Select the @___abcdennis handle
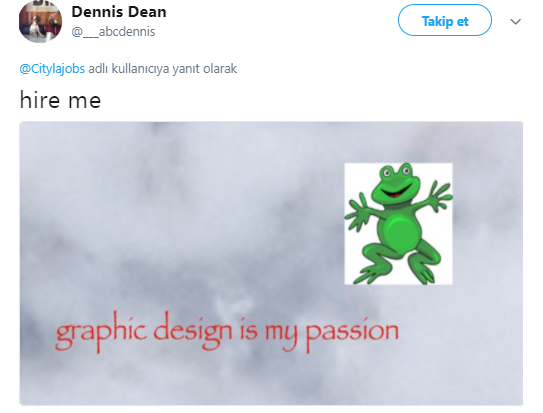The image size is (543, 413). coord(113,32)
